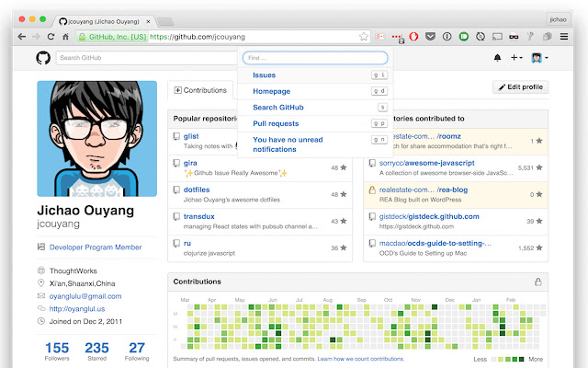Open the notifications bell
The image size is (588, 368).
coord(497,58)
